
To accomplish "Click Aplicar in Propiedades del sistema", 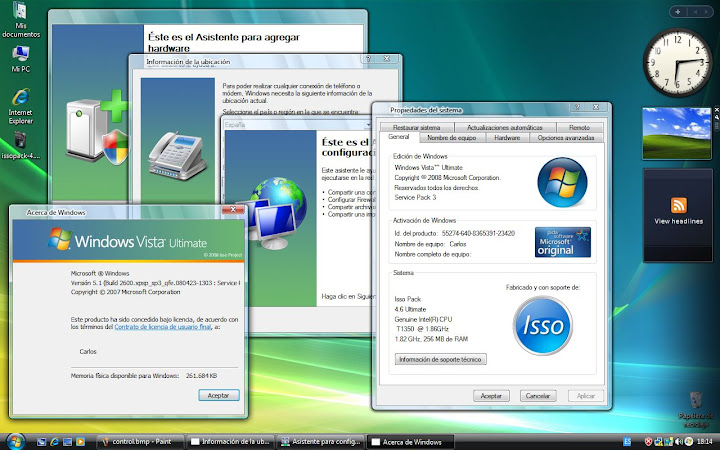I will (x=585, y=396).
